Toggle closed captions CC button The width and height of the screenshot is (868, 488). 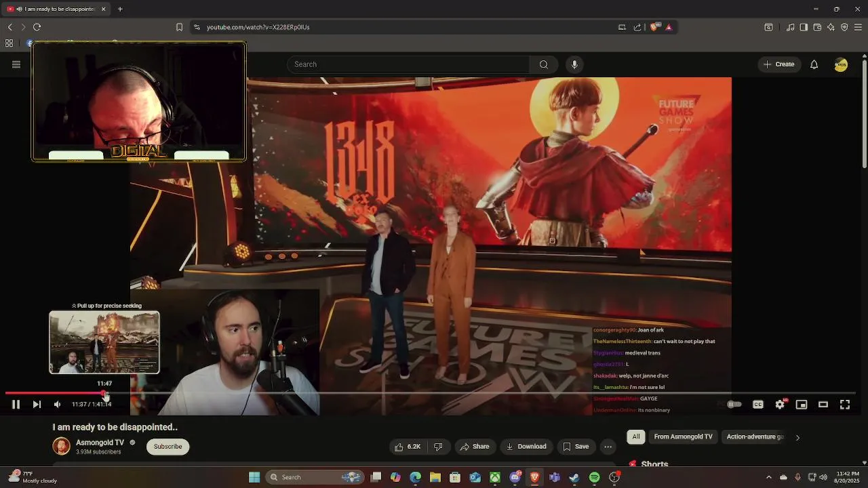coord(758,405)
